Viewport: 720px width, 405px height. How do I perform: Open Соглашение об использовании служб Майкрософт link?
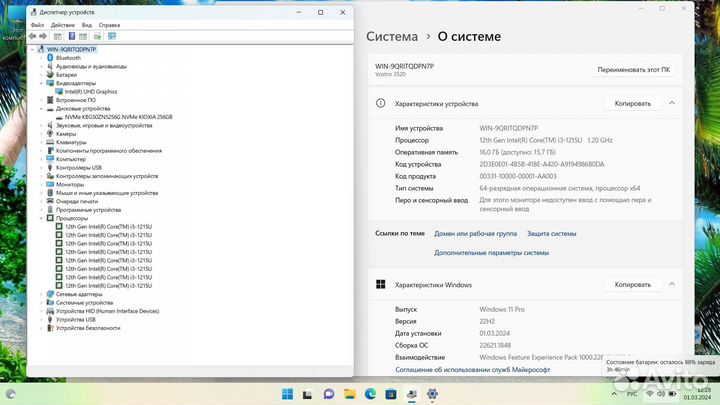click(x=472, y=370)
